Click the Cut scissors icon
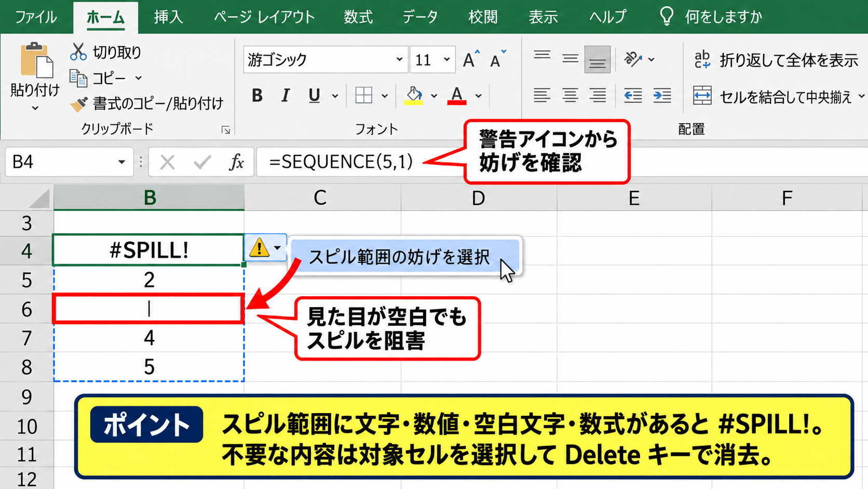The width and height of the screenshot is (868, 489). (78, 52)
